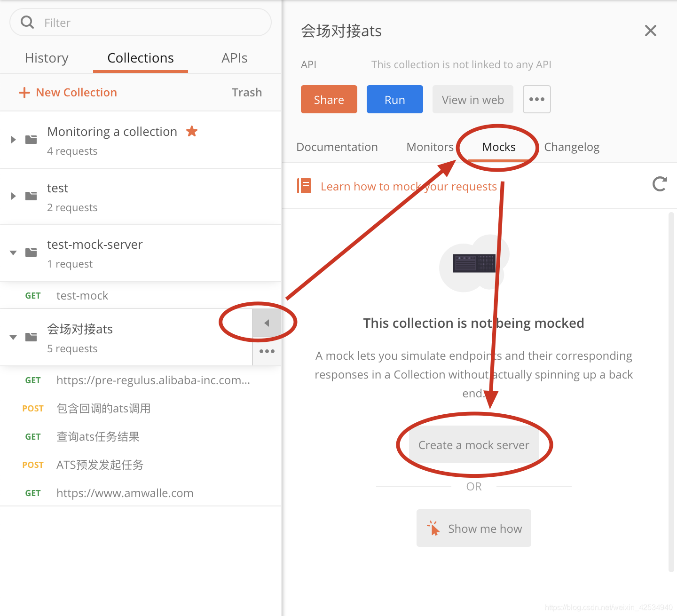The image size is (677, 616).
Task: Click the Monitoring a collection title
Action: [x=112, y=131]
